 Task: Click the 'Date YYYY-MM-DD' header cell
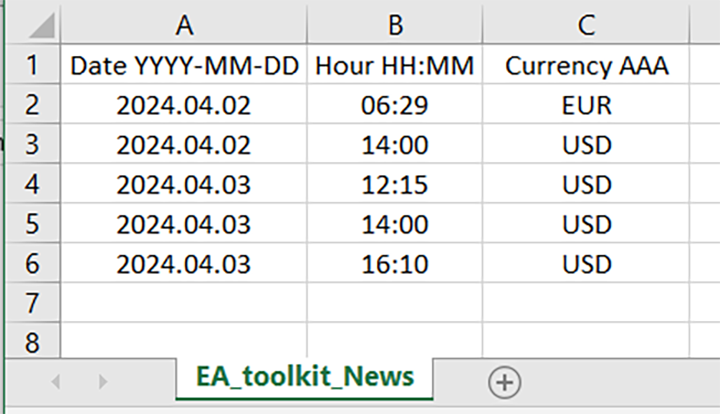tap(183, 66)
